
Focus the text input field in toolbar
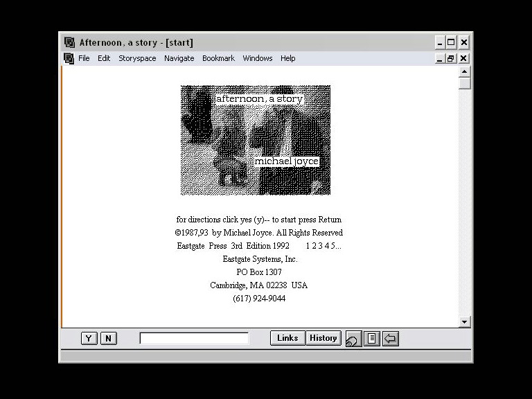194,338
